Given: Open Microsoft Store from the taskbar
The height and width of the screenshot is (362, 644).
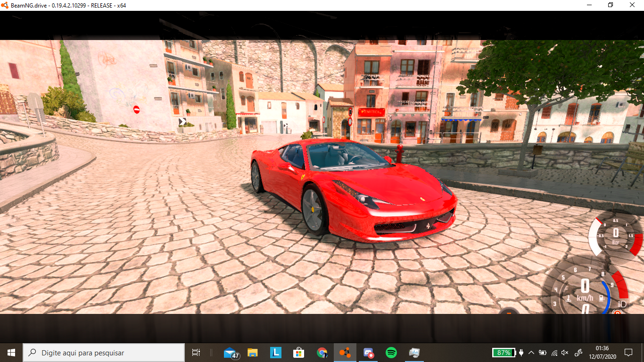Looking at the screenshot, I should click(299, 353).
